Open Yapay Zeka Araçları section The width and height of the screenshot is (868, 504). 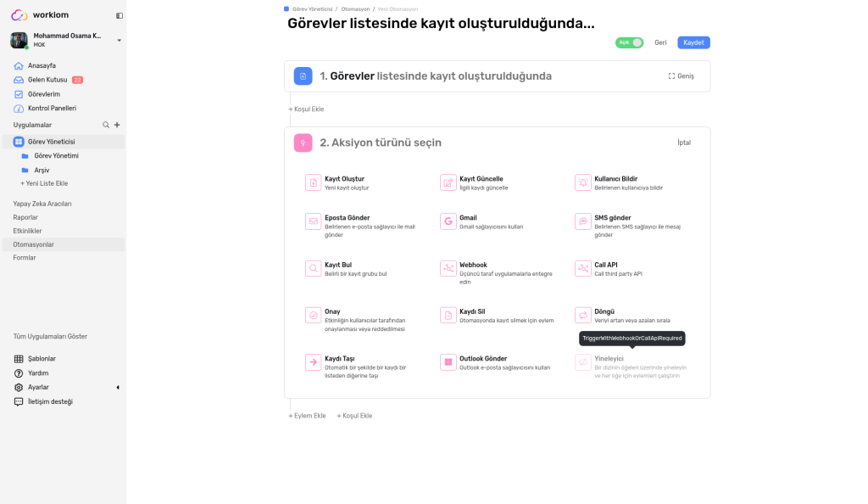42,204
